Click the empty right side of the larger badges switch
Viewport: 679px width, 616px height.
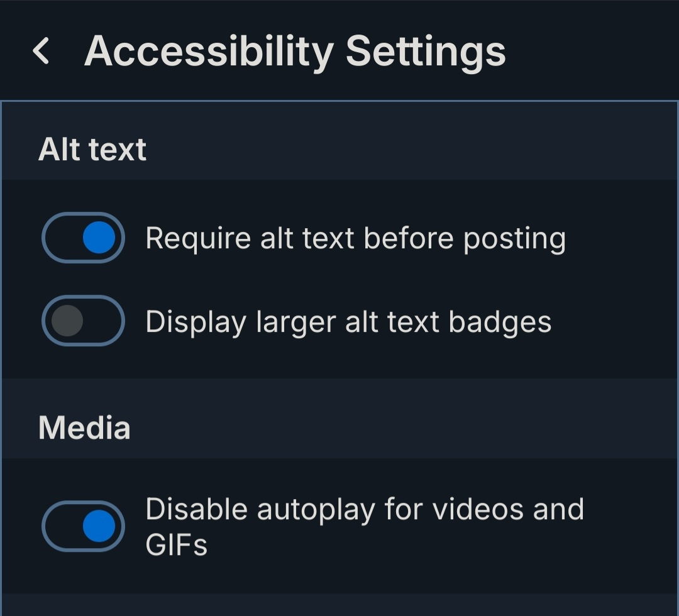click(103, 321)
